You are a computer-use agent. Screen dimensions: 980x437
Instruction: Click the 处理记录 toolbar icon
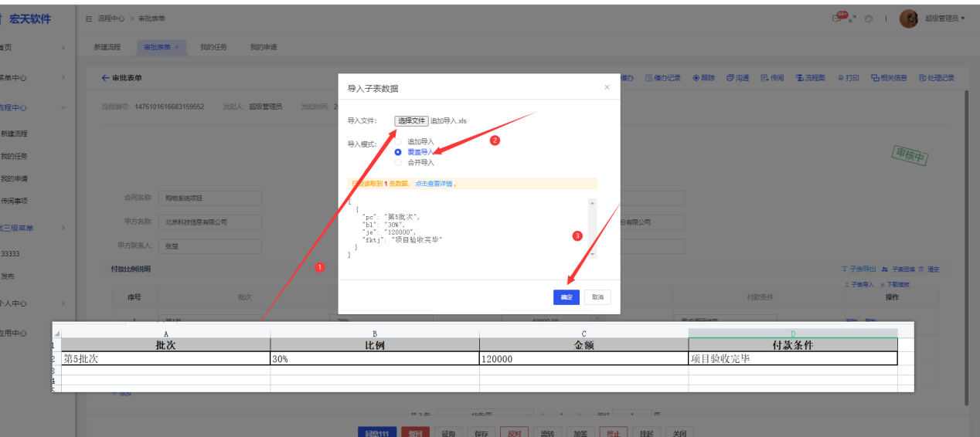pos(937,78)
